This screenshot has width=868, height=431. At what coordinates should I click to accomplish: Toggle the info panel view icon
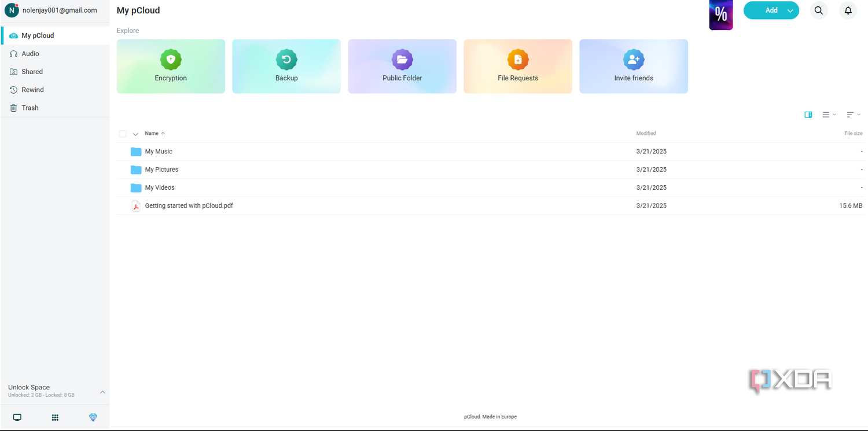[808, 115]
